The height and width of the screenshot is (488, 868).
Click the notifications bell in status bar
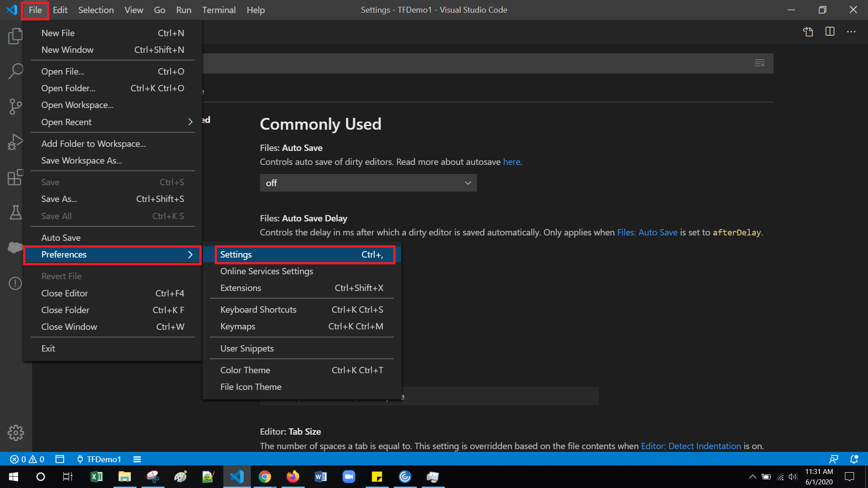(854, 459)
